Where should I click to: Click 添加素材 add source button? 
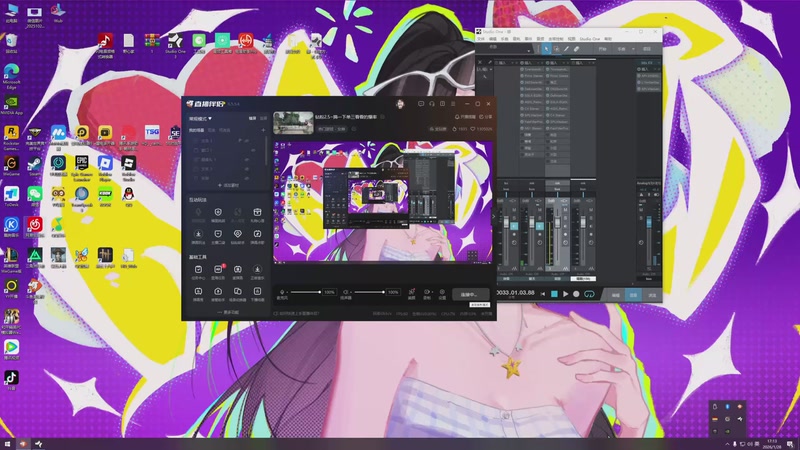coord(229,185)
